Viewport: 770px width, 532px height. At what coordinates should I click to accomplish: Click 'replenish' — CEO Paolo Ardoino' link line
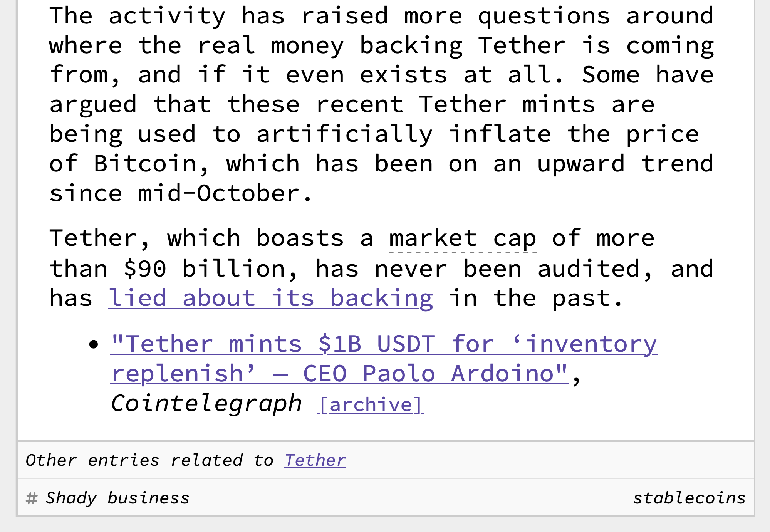tap(339, 373)
